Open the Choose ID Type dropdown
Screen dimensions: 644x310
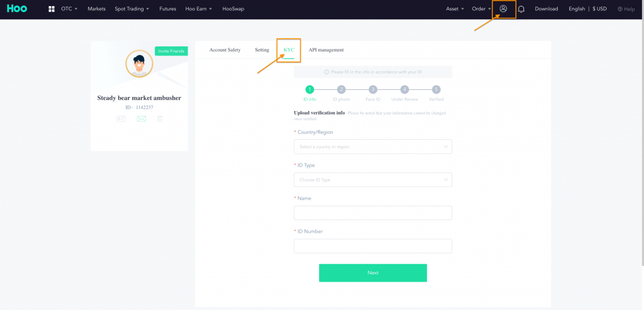pos(373,180)
